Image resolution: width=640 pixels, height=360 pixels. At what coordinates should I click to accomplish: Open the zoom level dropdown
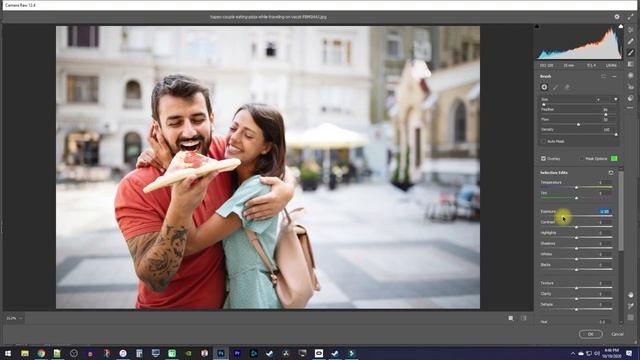point(14,318)
